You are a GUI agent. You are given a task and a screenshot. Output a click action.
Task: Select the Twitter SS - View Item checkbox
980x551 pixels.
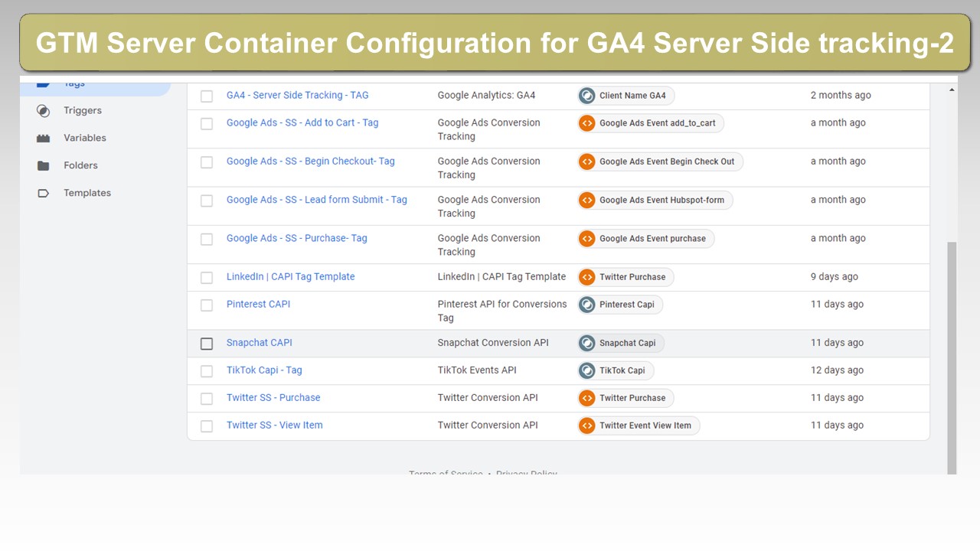coord(207,426)
